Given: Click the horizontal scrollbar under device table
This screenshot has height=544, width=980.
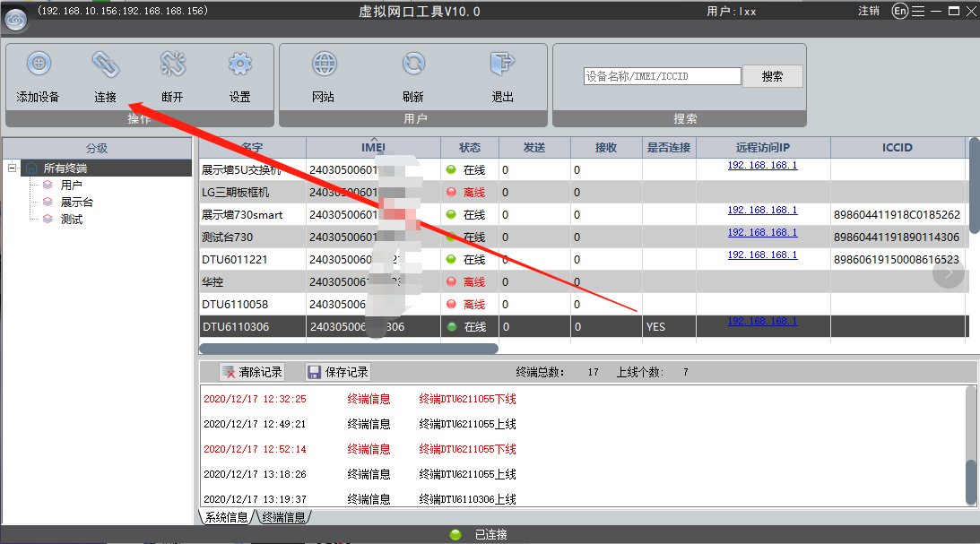Looking at the screenshot, I should click(x=349, y=349).
